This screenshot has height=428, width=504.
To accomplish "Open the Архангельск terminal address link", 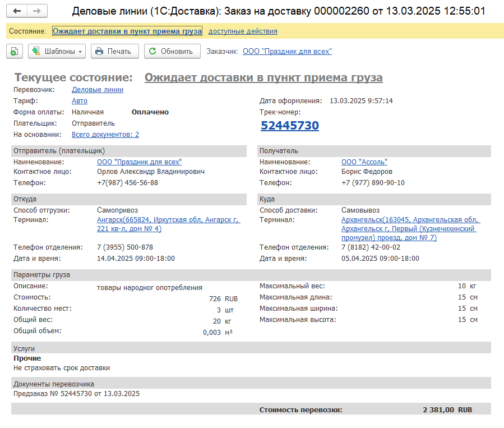I will click(410, 229).
